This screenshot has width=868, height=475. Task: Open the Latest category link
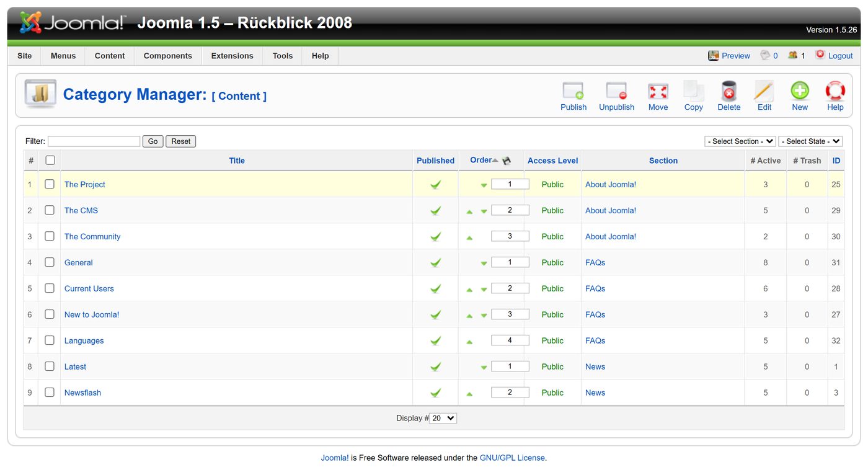click(75, 367)
